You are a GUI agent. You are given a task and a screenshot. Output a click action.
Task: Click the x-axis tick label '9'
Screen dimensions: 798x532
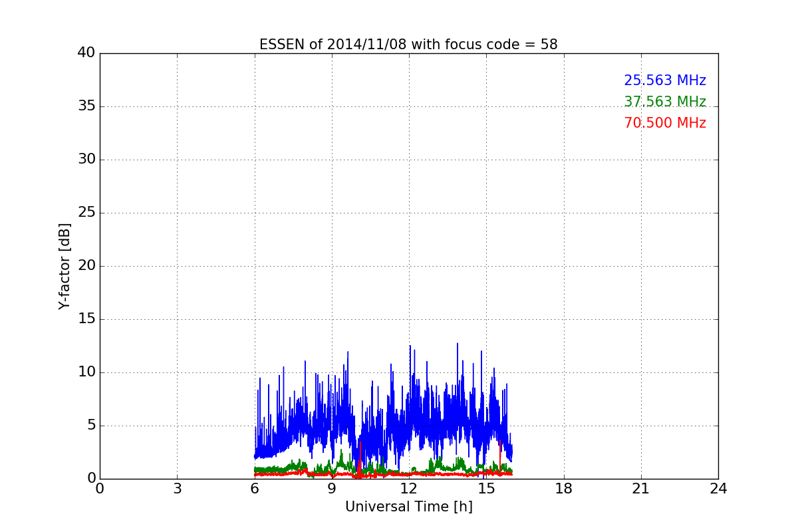pos(332,489)
